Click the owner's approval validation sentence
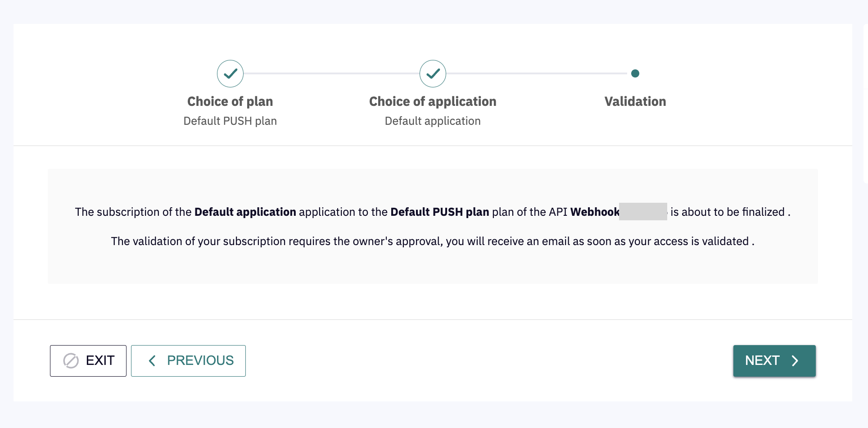Viewport: 868px width, 428px height. (432, 241)
